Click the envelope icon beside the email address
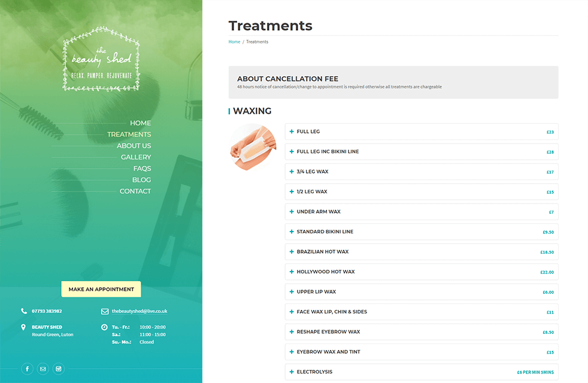Screen dimensions: 588x383 click(105, 311)
